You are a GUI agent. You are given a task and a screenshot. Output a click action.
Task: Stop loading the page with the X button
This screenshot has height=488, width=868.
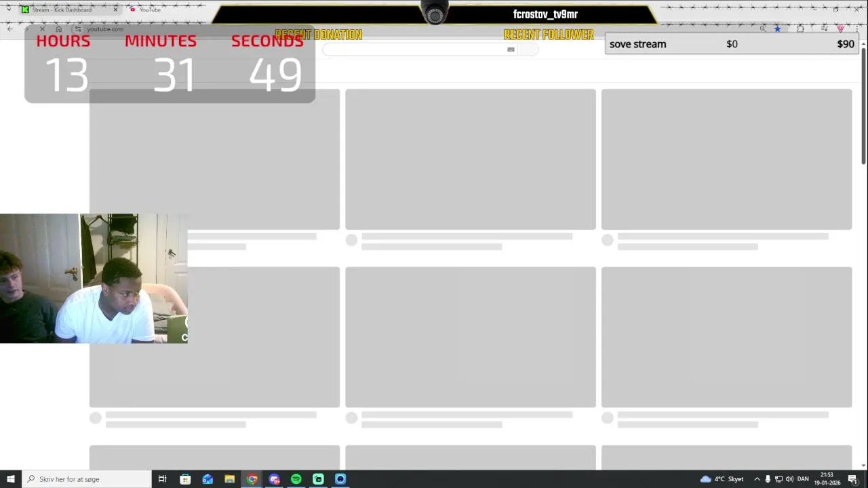pos(42,28)
